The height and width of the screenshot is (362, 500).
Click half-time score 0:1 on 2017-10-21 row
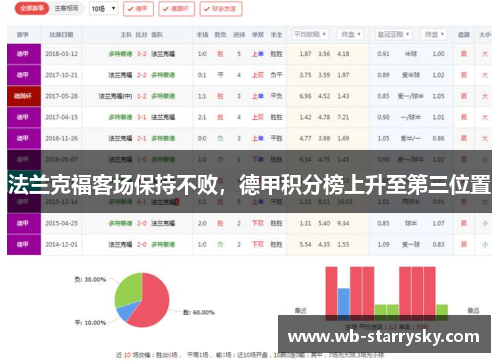pyautogui.click(x=202, y=75)
